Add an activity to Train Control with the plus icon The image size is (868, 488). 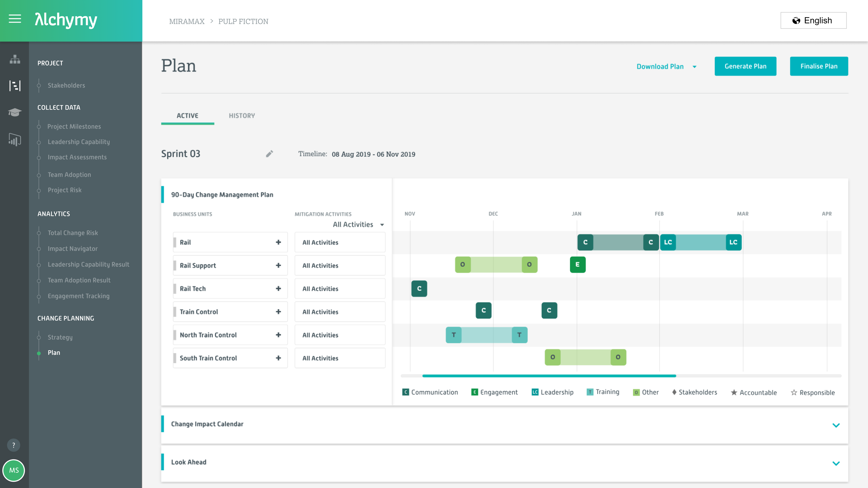278,312
